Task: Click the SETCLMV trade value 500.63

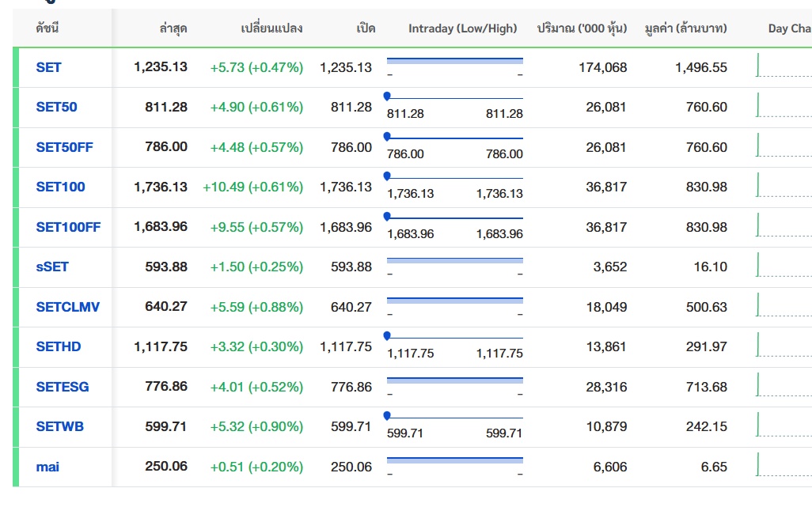Action: [707, 308]
